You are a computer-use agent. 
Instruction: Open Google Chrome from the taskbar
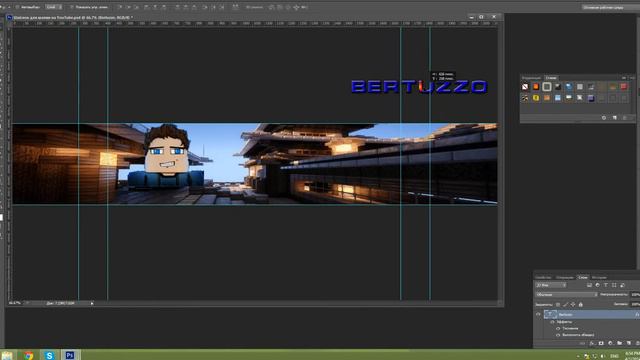click(x=28, y=355)
